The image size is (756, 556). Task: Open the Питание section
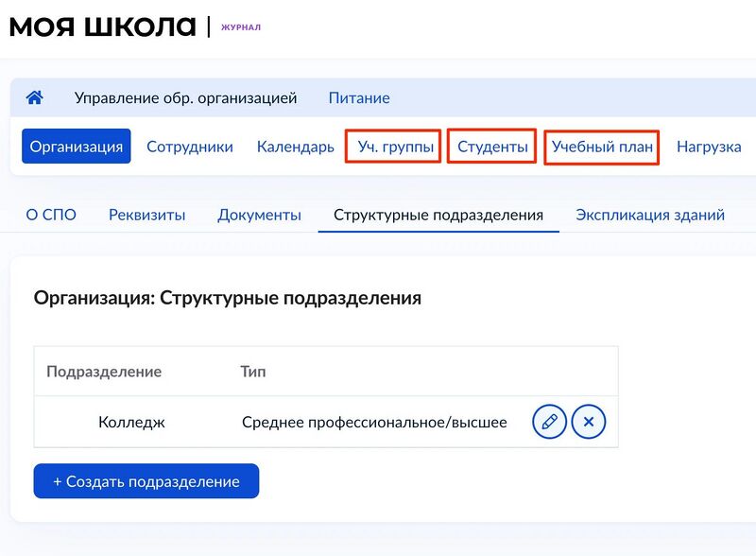[x=359, y=98]
